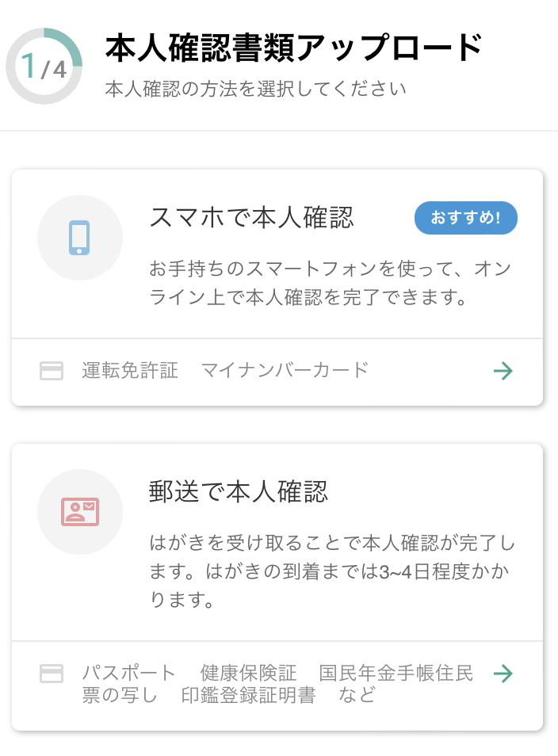
Task: Tap the card icon beside パスポート
Action: [x=51, y=674]
